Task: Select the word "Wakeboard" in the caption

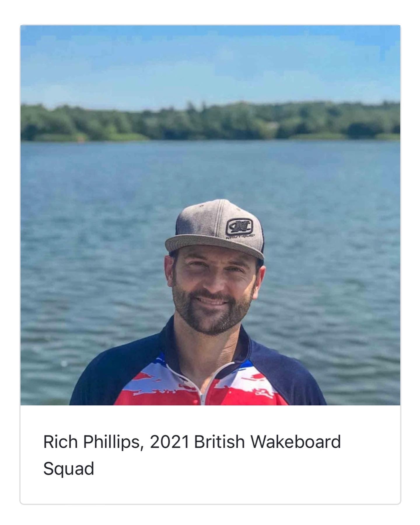Action: click(x=296, y=442)
